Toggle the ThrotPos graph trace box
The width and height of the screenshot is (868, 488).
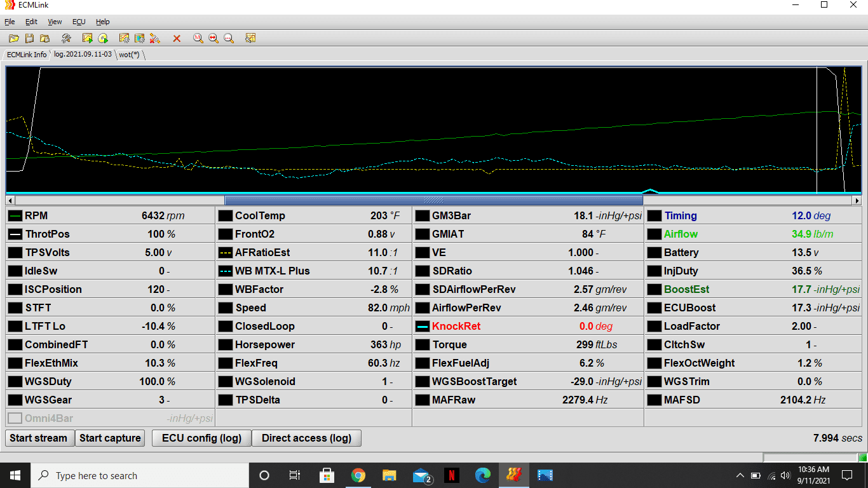(15, 234)
